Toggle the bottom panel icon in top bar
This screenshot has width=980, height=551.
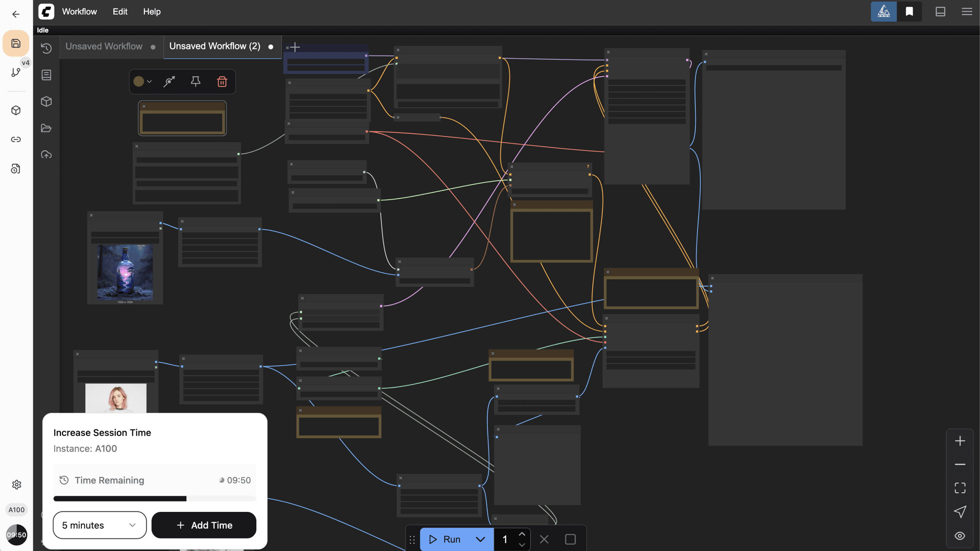(x=940, y=11)
